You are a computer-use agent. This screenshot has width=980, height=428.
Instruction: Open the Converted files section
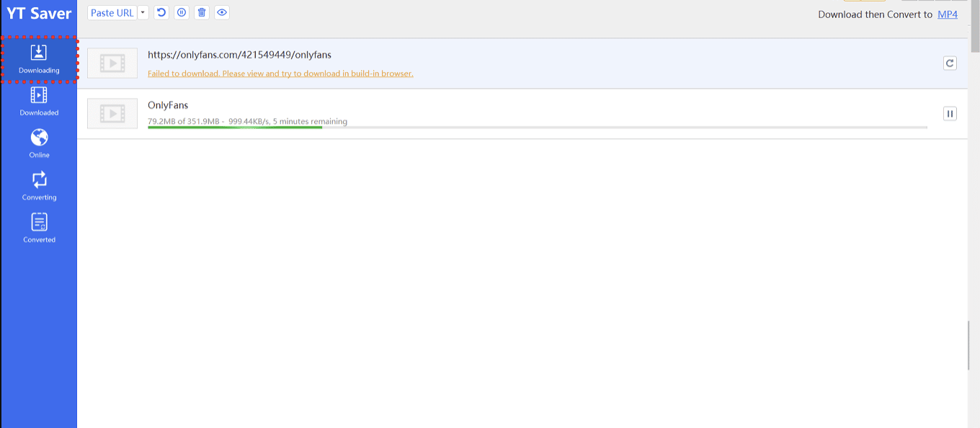(x=39, y=228)
